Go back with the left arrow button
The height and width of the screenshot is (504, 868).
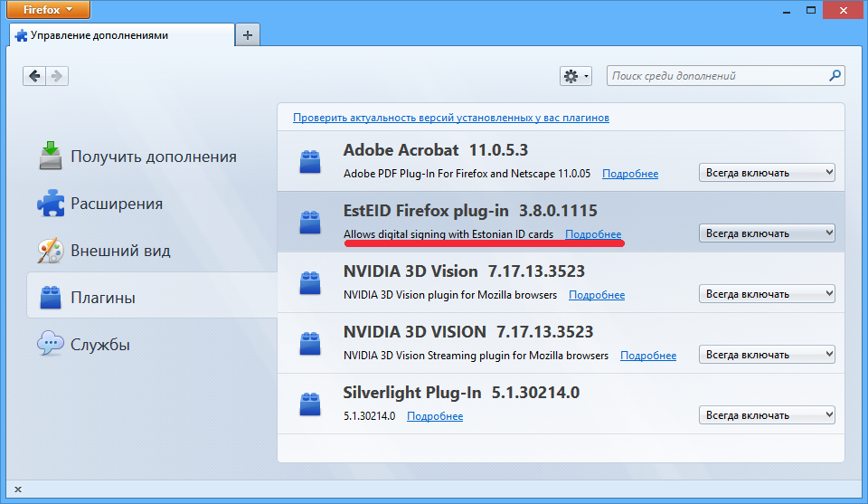pos(34,76)
